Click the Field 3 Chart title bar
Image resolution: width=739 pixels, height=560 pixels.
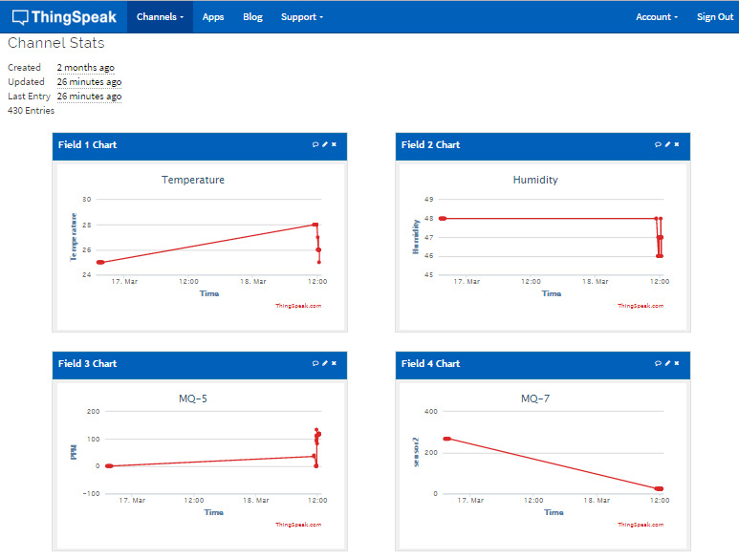click(x=200, y=365)
